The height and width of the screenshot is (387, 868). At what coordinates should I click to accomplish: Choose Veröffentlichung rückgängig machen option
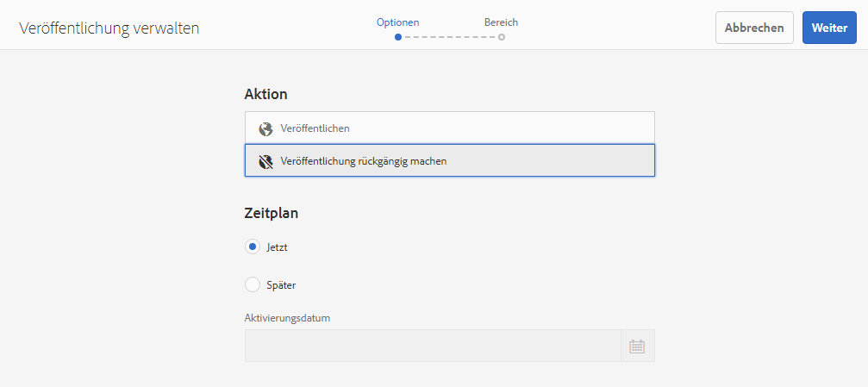pyautogui.click(x=449, y=160)
